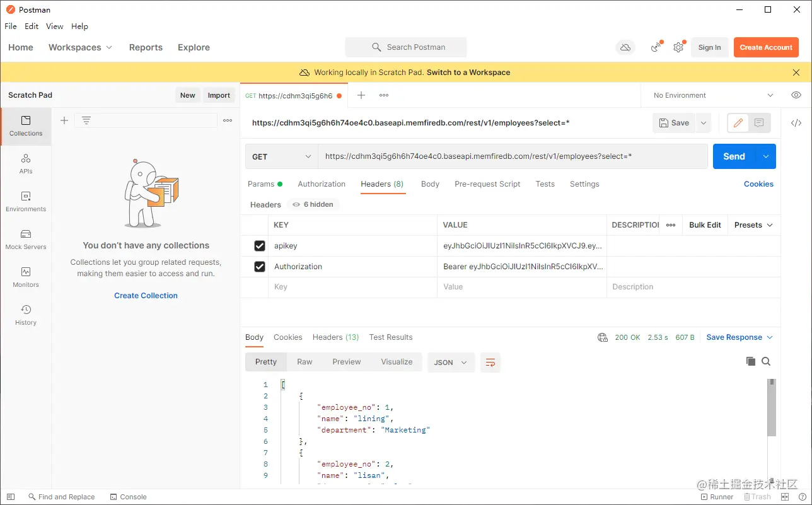Open the Environments sidebar panel
Image resolution: width=812 pixels, height=505 pixels.
click(x=26, y=202)
